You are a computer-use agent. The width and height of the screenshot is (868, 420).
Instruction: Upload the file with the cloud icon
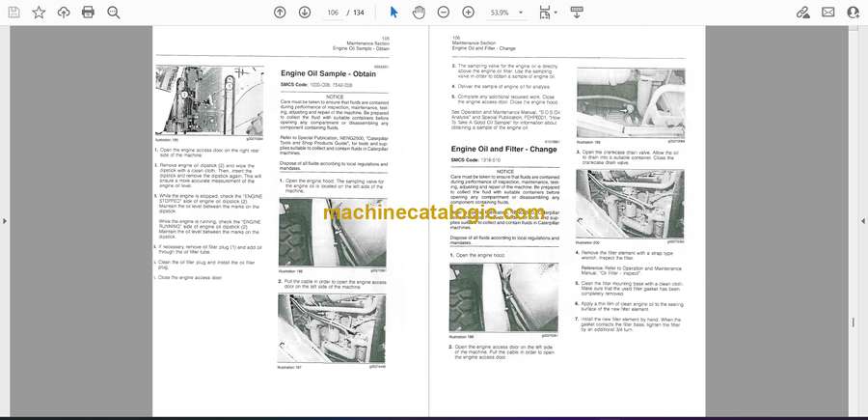click(x=64, y=13)
